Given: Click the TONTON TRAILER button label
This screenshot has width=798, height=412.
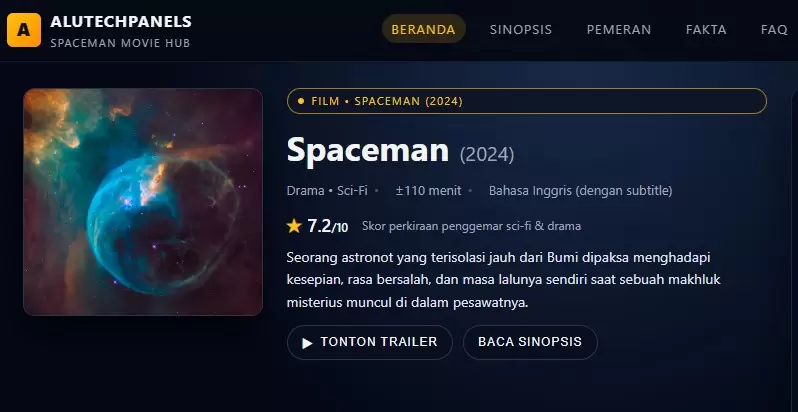Looking at the screenshot, I should [378, 342].
